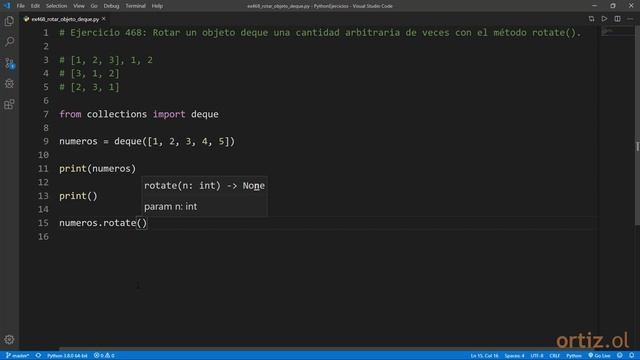The width and height of the screenshot is (640, 360).
Task: Click line number 9 in the gutter
Action: (46, 141)
